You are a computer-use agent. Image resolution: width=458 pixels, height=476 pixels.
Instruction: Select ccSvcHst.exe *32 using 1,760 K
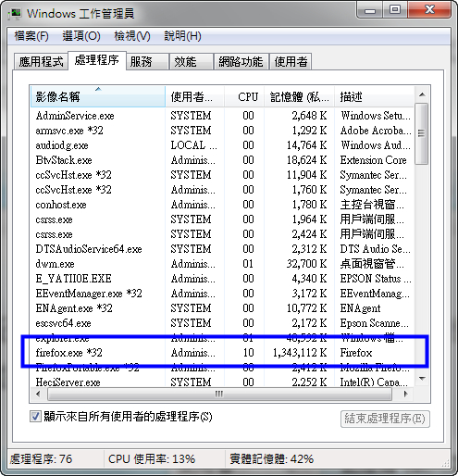click(222, 190)
